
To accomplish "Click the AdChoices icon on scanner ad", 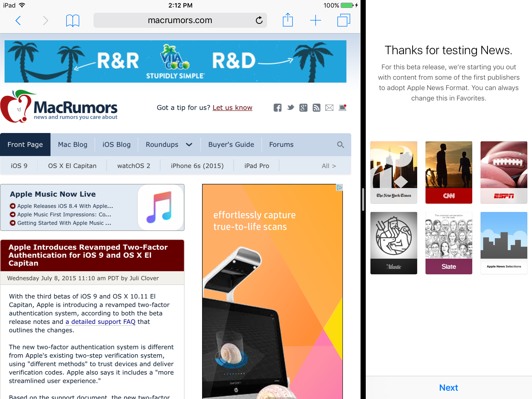I will pyautogui.click(x=339, y=188).
